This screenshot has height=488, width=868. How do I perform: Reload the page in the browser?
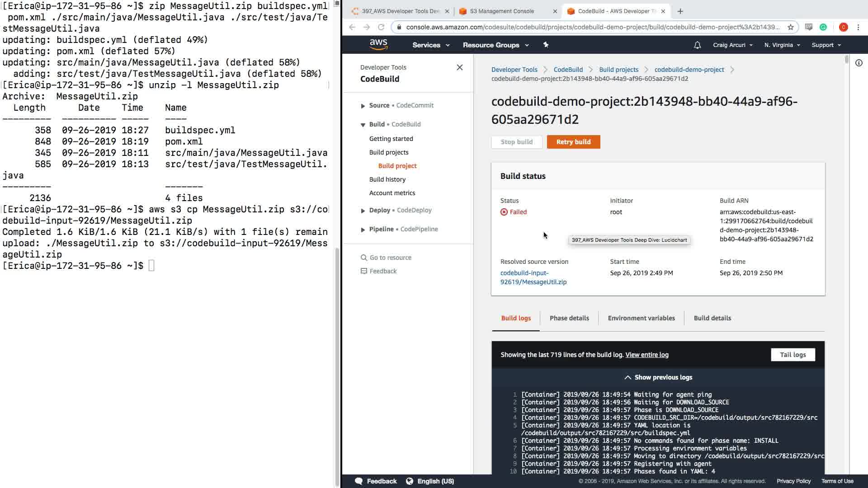[x=381, y=27]
